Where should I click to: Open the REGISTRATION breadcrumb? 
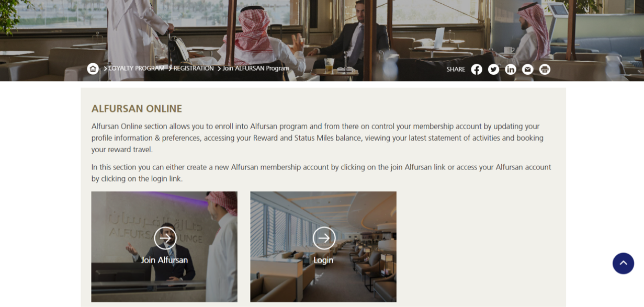tap(194, 69)
